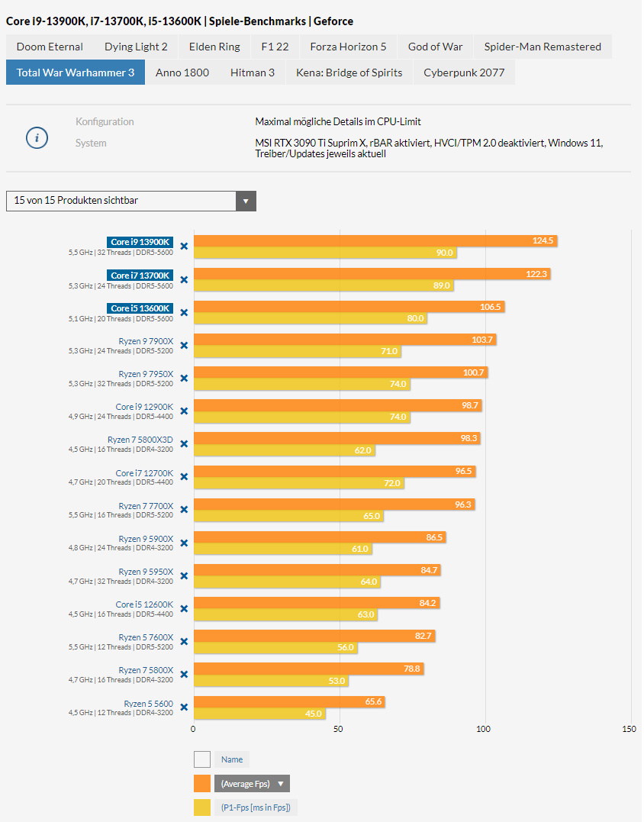Remove Core i9 13900K with its X icon
644x822 pixels.
[184, 247]
